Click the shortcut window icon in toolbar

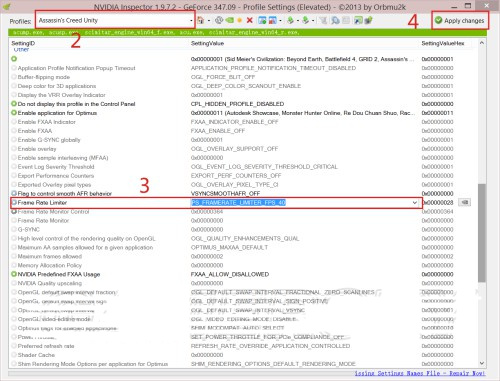click(358, 20)
